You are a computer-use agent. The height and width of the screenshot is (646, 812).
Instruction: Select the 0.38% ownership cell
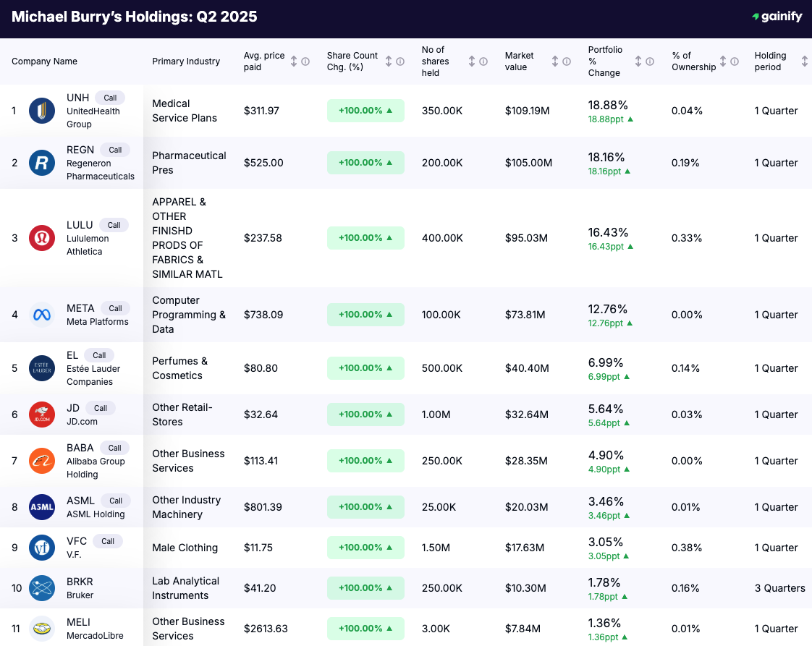pyautogui.click(x=687, y=548)
